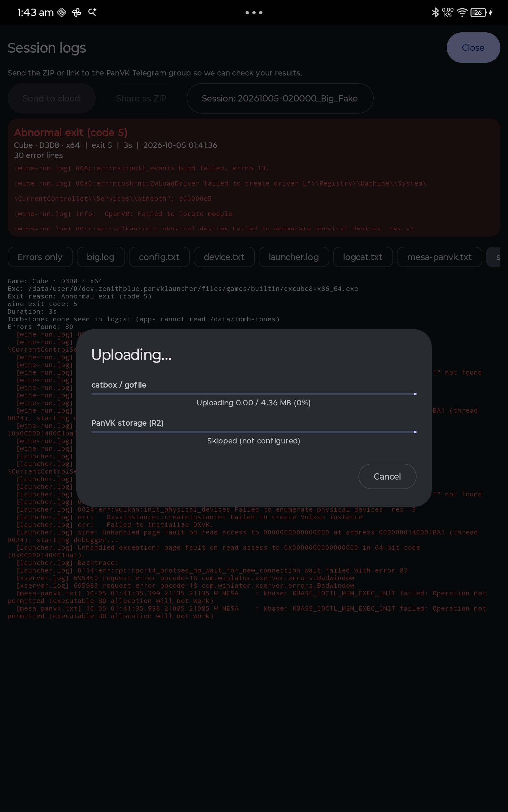The image size is (508, 812).
Task: Tap the sparkle search icon in status bar
Action: (x=92, y=12)
